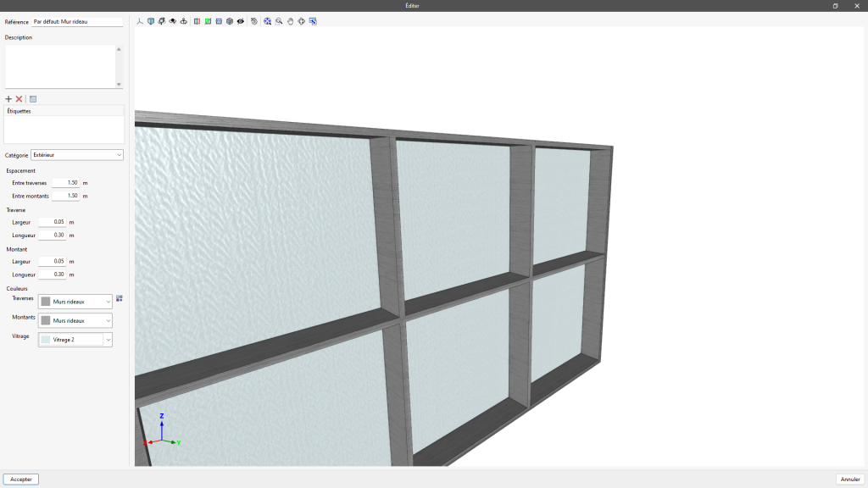Screen dimensions: 868x488
Task: Open the Catégorie dropdown showing Extérieur
Action: point(77,155)
